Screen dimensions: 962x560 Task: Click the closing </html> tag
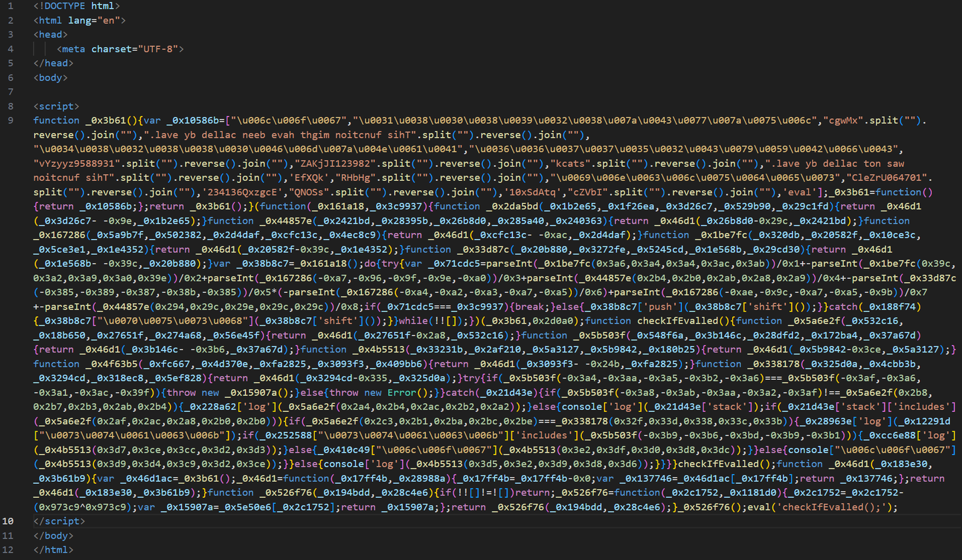pos(53,550)
